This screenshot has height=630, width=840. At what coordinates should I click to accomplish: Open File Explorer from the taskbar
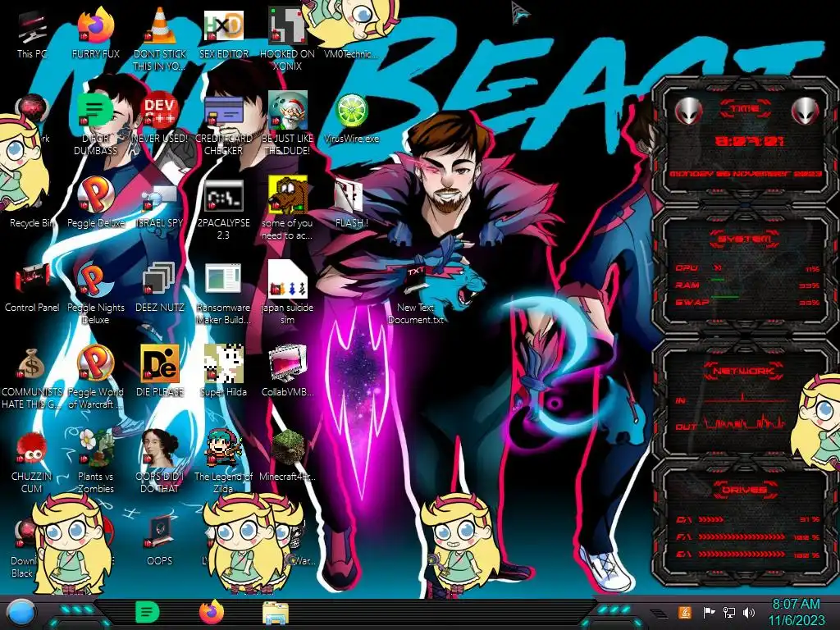276,613
